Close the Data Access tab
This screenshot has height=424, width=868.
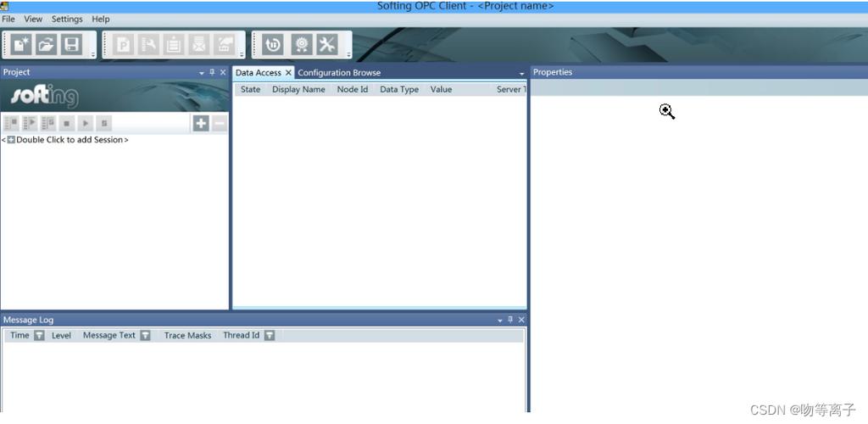[x=288, y=73]
